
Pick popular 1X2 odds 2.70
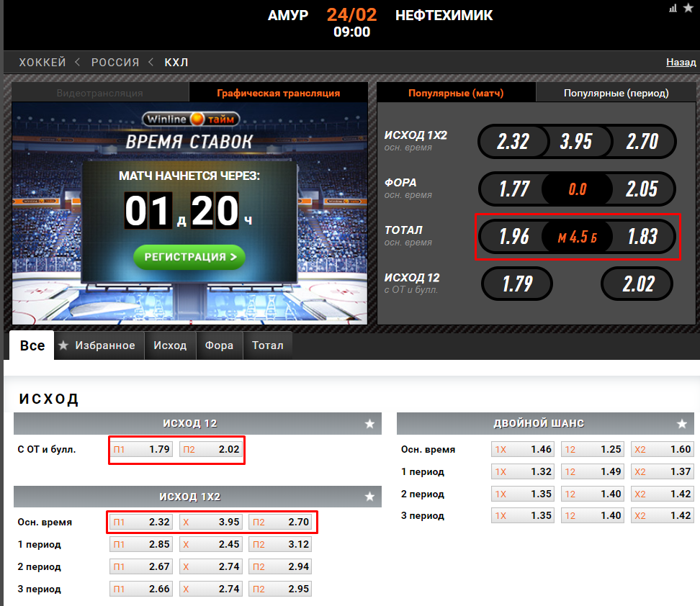642,142
